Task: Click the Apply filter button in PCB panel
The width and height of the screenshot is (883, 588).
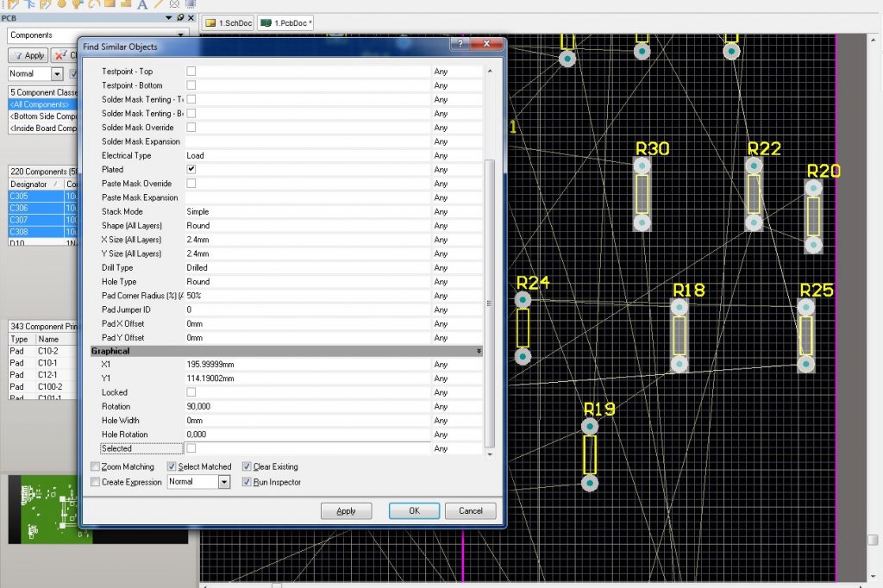Action: pyautogui.click(x=28, y=55)
